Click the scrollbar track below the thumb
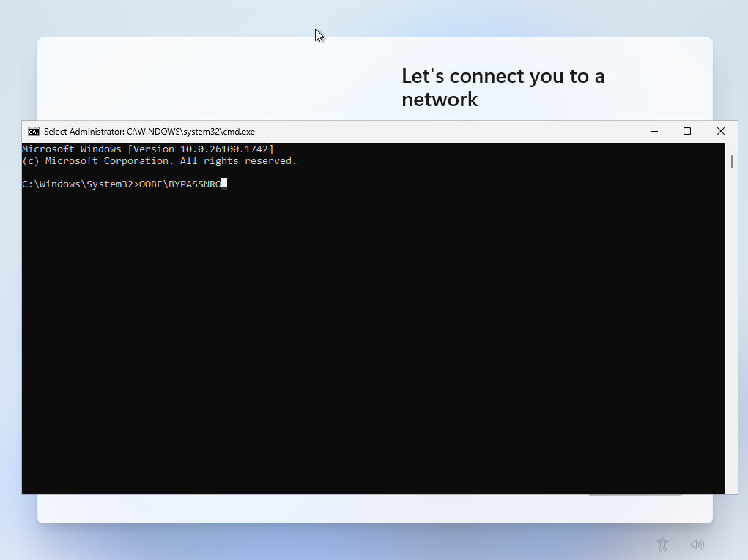Screen dimensions: 748x560 (x=731, y=329)
